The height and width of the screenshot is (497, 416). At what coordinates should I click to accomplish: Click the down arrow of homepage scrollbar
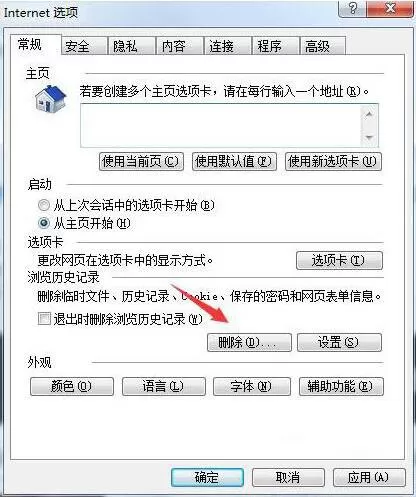tap(369, 137)
